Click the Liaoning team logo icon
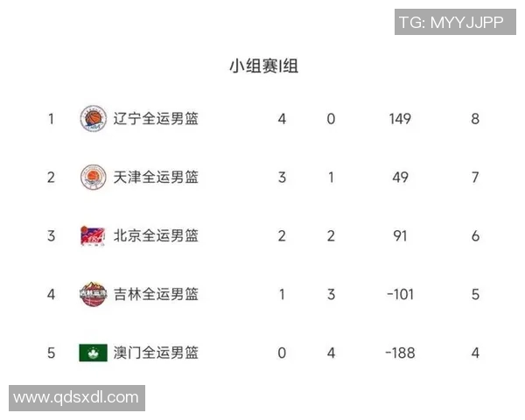 click(x=92, y=118)
